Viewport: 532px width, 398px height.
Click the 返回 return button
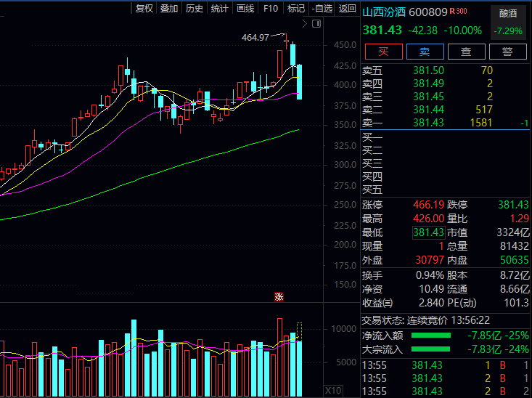point(347,9)
